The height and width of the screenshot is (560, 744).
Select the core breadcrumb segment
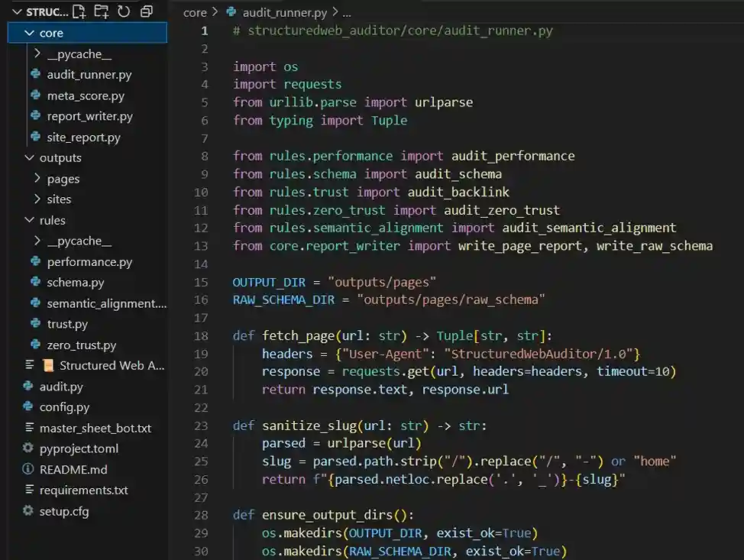[x=195, y=13]
